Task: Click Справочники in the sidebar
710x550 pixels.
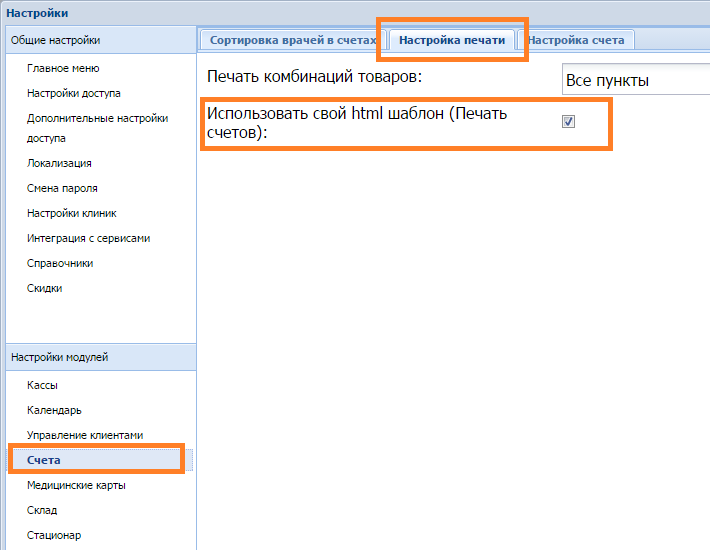Action: pos(60,263)
